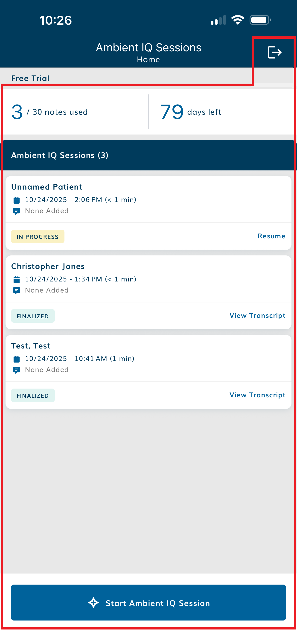The image size is (297, 644).
Task: Tap the logout icon in header
Action: [x=274, y=52]
